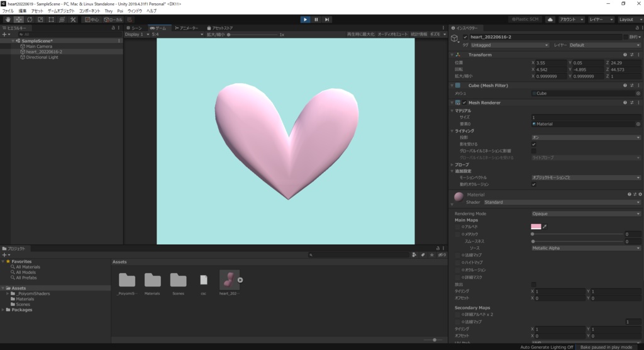Select the Scale tool
This screenshot has height=350, width=644.
click(x=40, y=20)
